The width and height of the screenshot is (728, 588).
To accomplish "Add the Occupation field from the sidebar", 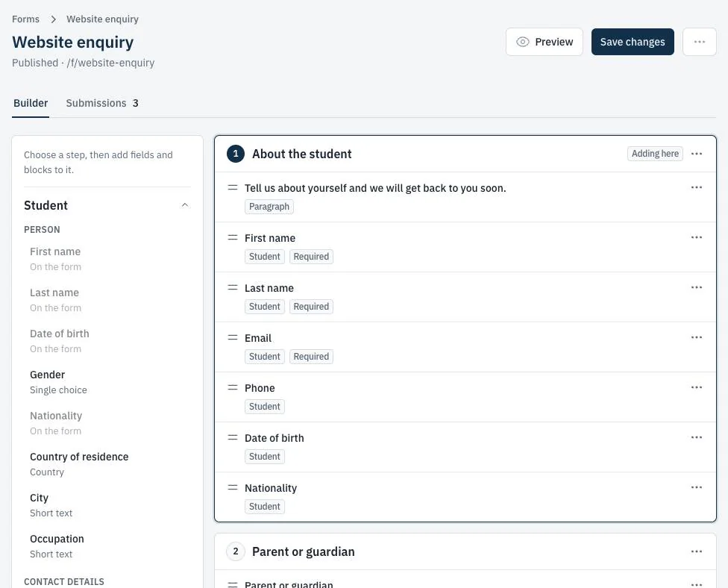I will (x=107, y=546).
